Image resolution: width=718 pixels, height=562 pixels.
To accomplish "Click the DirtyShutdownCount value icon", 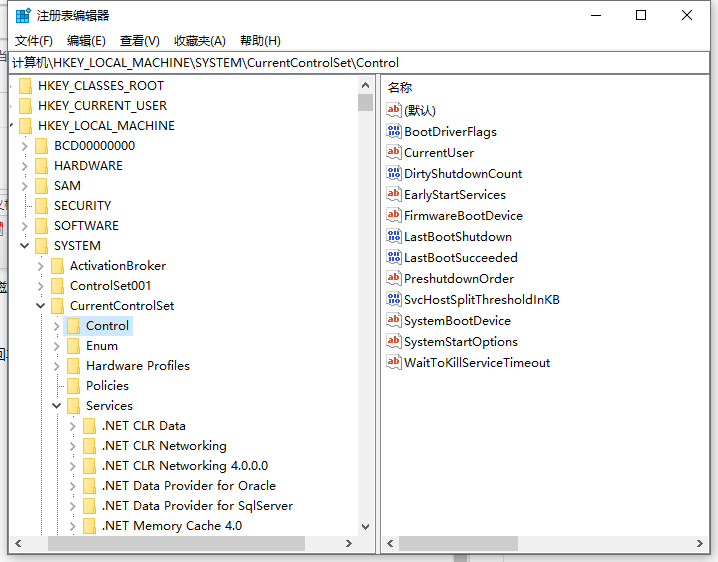I will (x=394, y=173).
